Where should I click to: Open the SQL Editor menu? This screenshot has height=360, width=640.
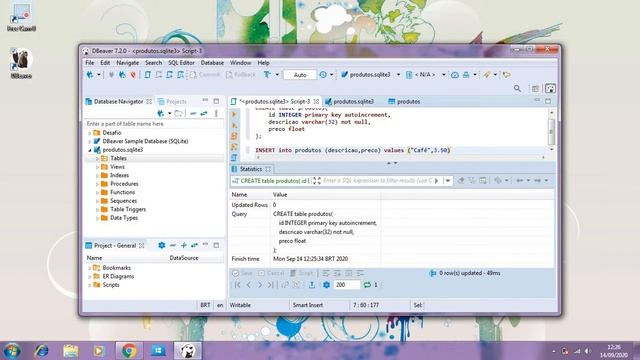click(x=181, y=62)
